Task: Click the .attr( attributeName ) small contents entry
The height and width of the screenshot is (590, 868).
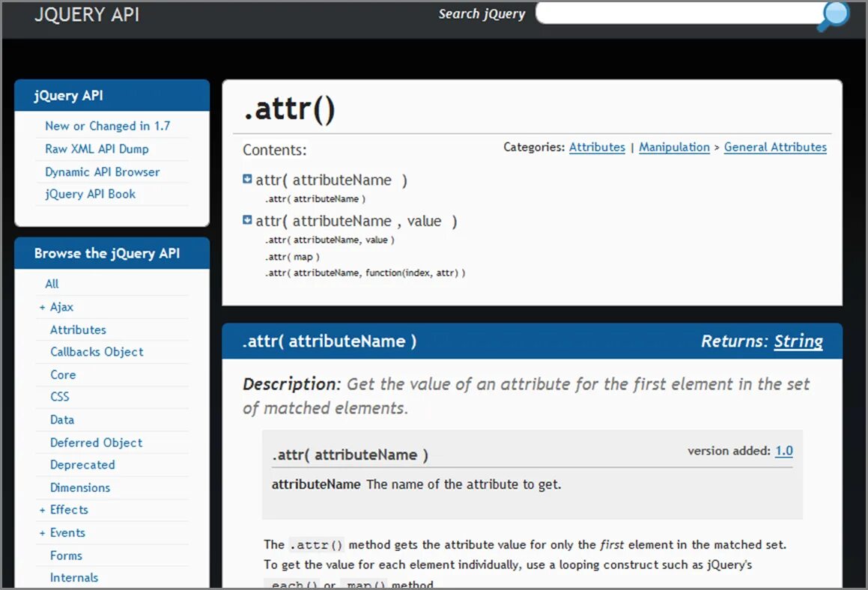Action: tap(315, 198)
